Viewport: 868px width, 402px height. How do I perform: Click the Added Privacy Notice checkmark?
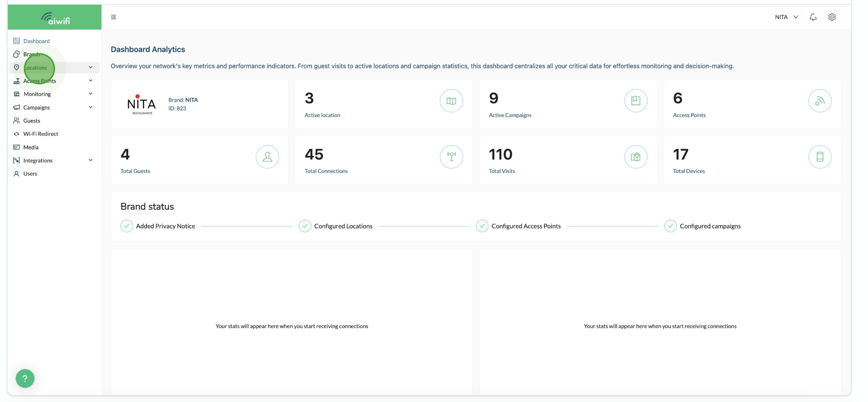pyautogui.click(x=127, y=226)
